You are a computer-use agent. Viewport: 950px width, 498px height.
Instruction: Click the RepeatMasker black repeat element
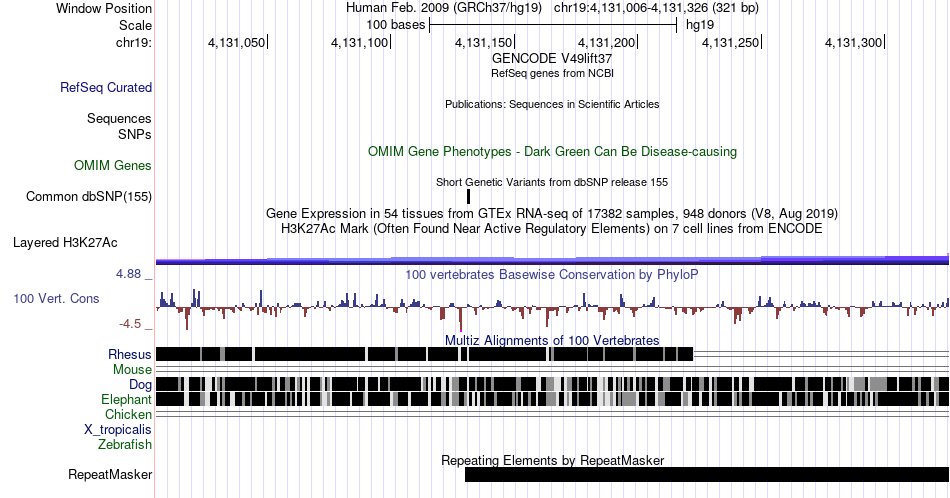click(706, 474)
